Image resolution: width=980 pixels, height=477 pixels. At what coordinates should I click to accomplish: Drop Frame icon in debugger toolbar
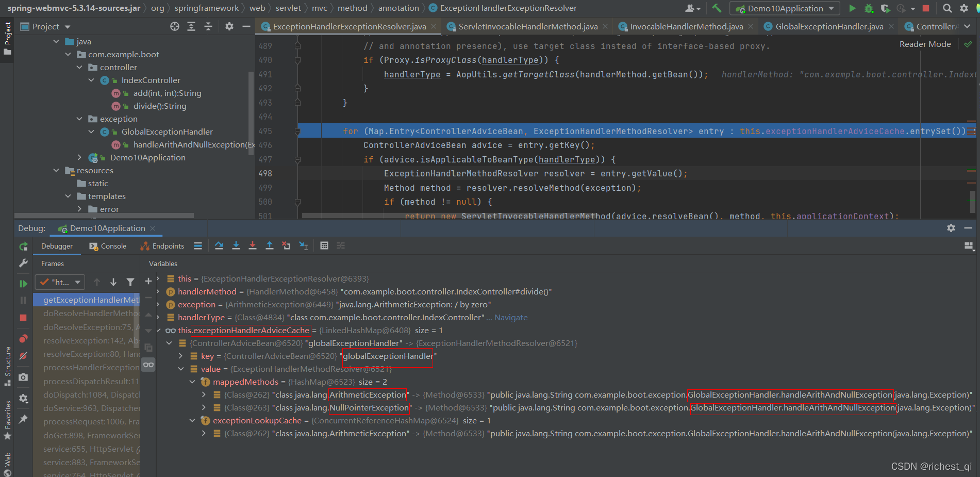click(x=286, y=246)
